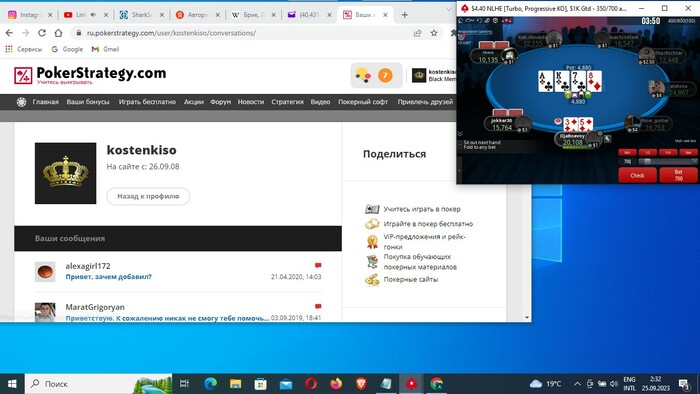The width and height of the screenshot is (700, 394).
Task: Open 'Покерные сайты' link
Action: 411,279
